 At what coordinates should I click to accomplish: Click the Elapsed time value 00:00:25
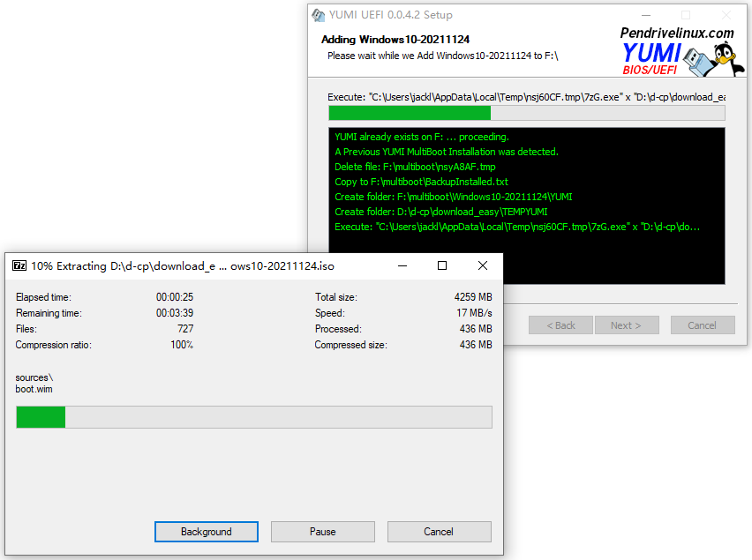175,297
